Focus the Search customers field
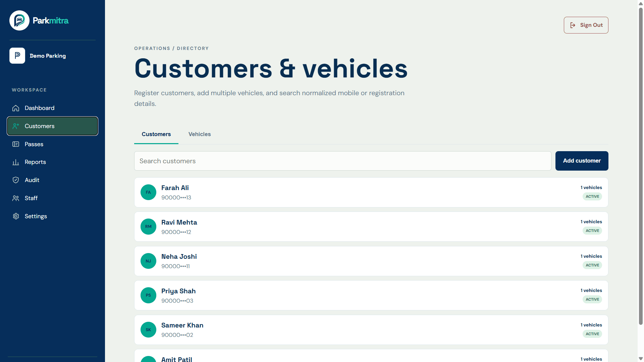This screenshot has height=362, width=644. coord(342,161)
